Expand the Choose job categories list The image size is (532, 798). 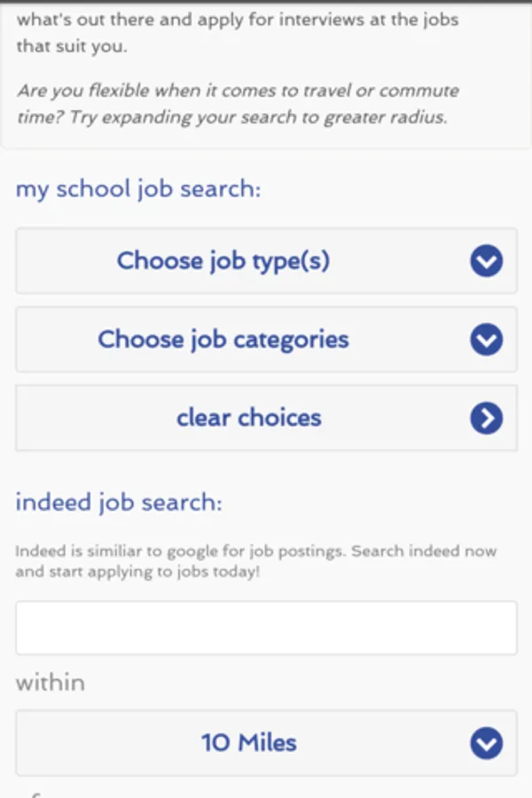coord(266,340)
